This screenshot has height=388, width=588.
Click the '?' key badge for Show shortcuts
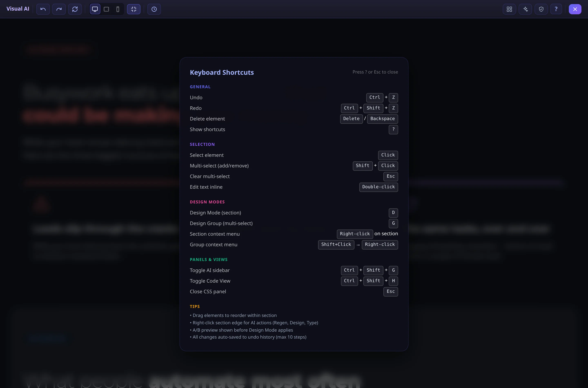393,129
